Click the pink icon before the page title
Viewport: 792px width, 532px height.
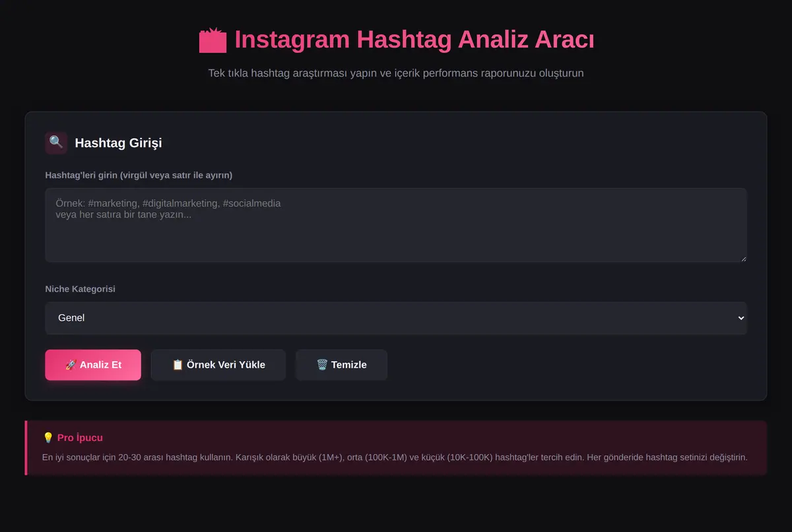coord(213,40)
